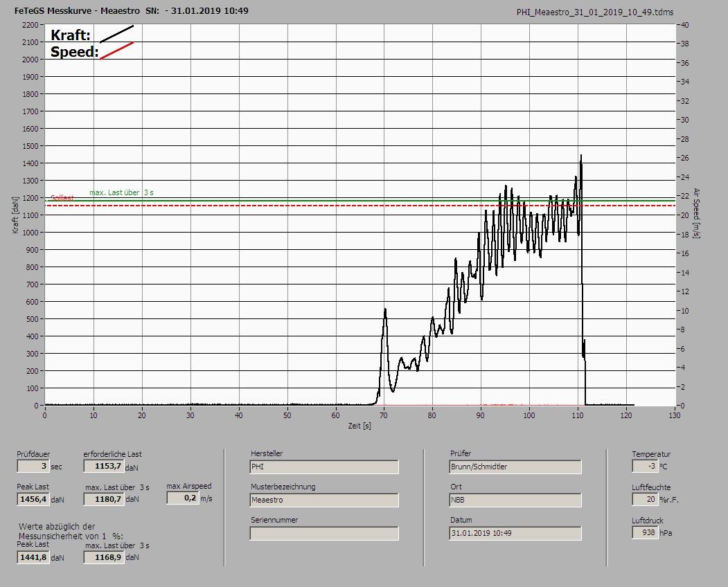
Task: Click the Zeit [s] axis label
Action: point(359,426)
